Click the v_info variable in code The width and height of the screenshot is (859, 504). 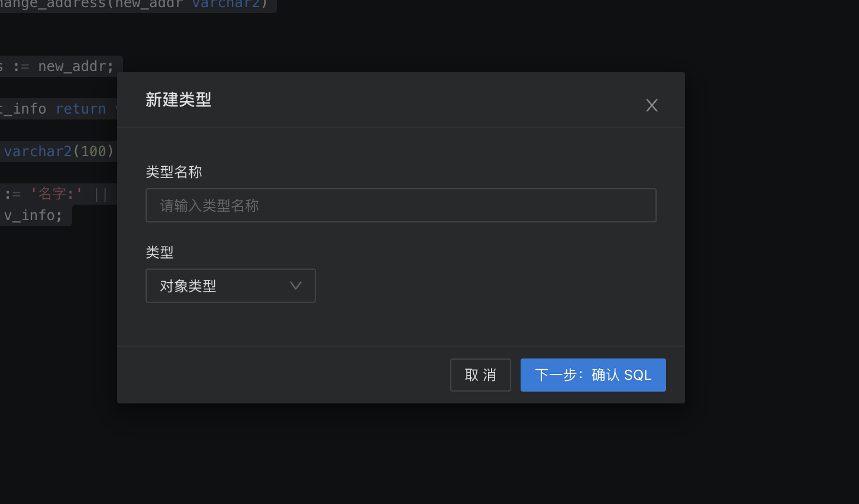[x=30, y=215]
